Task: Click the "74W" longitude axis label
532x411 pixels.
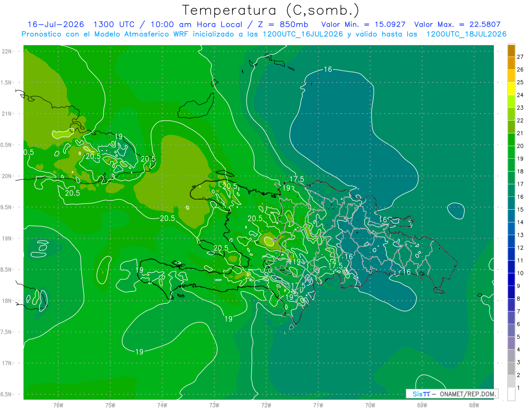Action: 162,405
